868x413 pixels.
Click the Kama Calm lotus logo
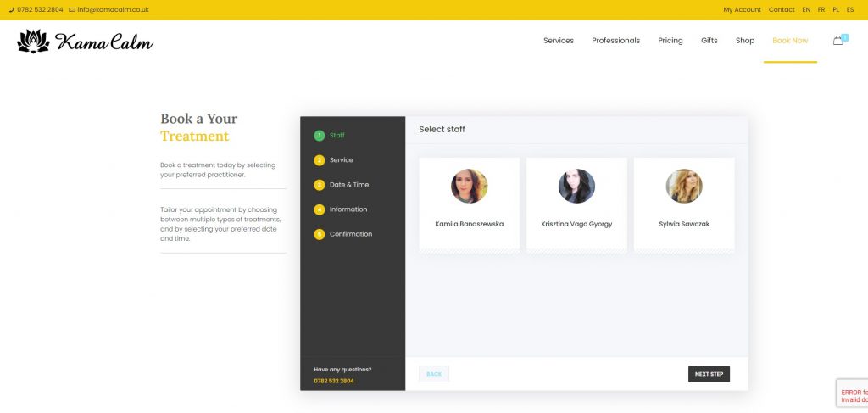pos(33,42)
